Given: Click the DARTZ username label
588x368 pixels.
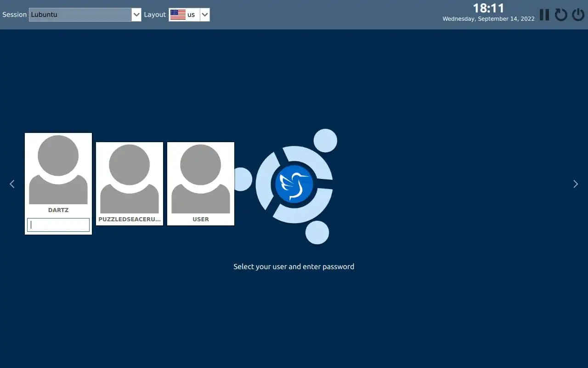Looking at the screenshot, I should coord(58,210).
